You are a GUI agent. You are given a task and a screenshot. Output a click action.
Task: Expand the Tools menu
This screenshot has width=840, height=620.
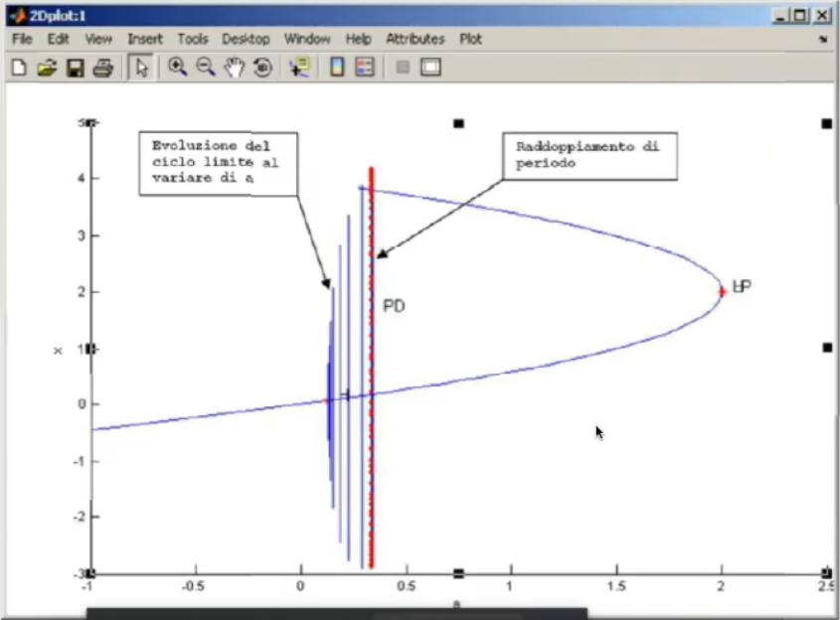193,39
